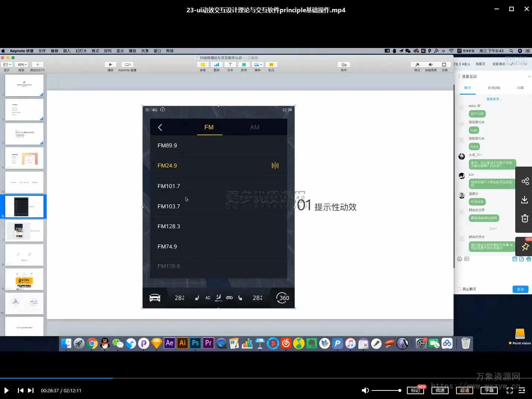The image size is (532, 399).
Task: Click the pin icon with NEW badge
Action: [525, 247]
